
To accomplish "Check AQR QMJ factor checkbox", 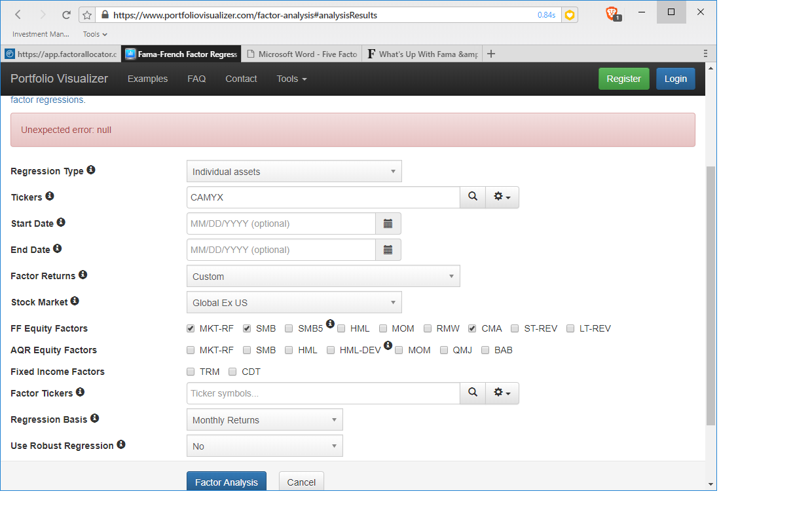I will (444, 350).
